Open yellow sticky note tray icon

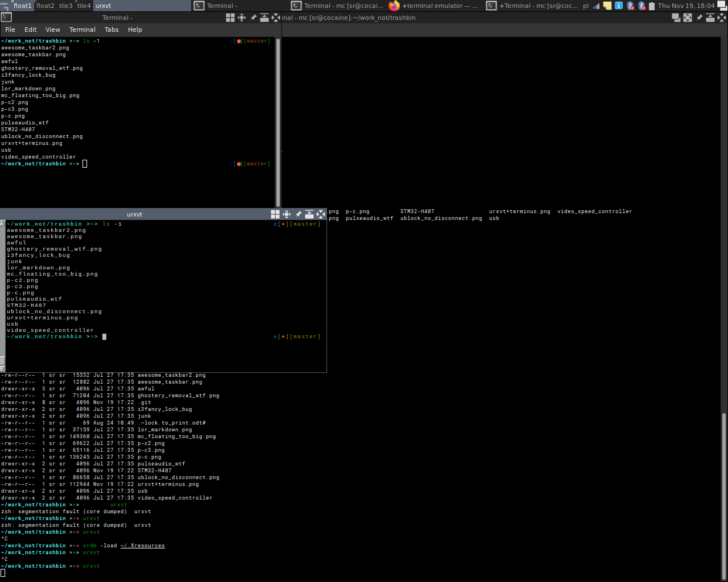[x=607, y=6]
